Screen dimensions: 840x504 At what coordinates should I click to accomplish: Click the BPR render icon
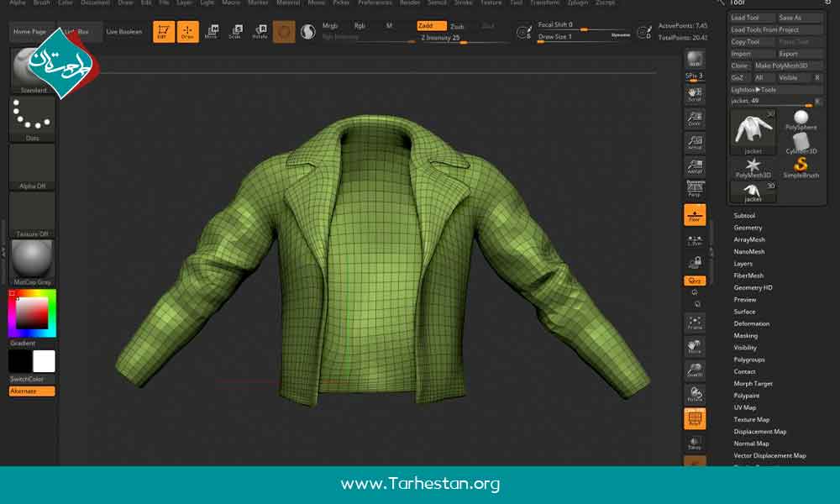pyautogui.click(x=695, y=59)
